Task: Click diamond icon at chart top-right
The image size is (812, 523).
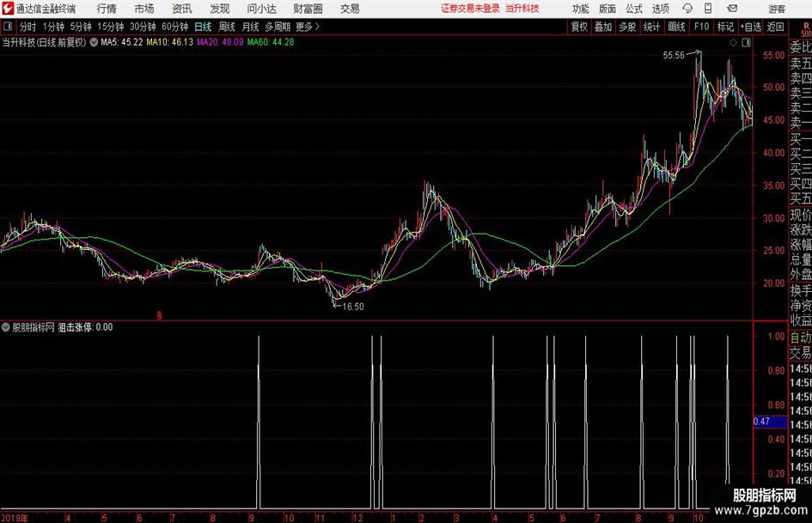Action: pos(733,43)
